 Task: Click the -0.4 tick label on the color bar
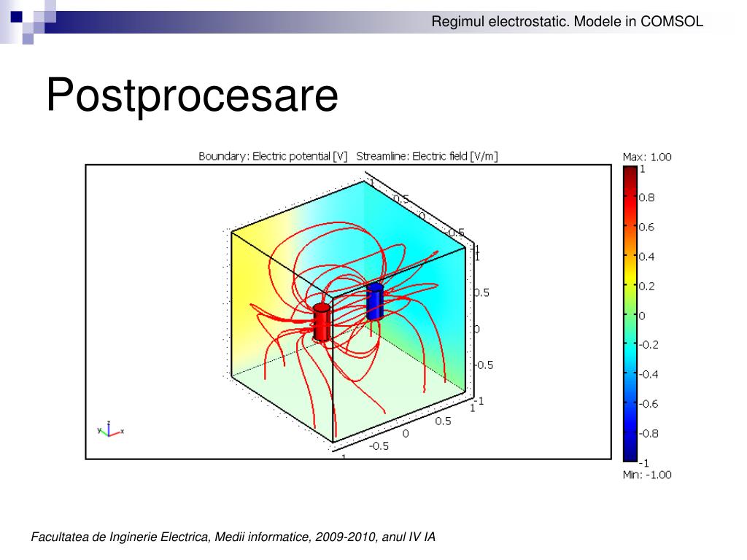coord(649,374)
